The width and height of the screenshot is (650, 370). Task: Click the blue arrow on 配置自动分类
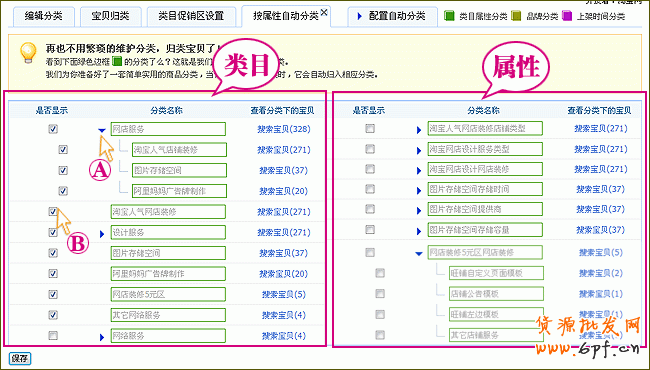coord(359,17)
